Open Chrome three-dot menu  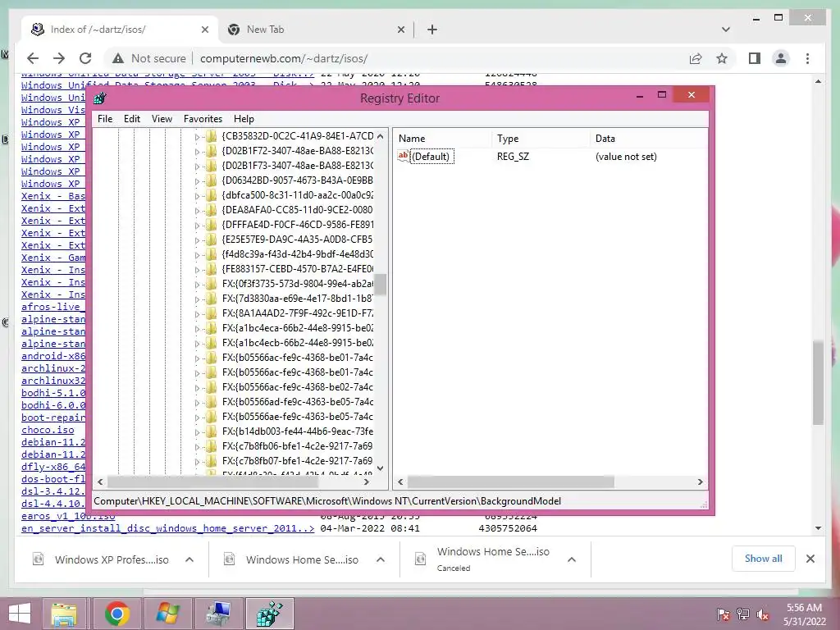(x=807, y=58)
